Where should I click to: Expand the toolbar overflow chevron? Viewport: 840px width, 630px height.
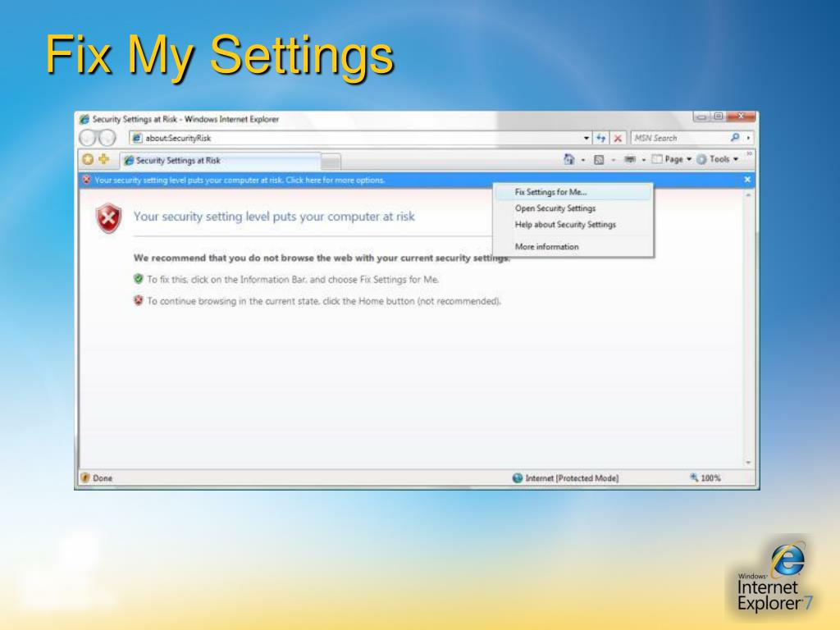click(x=749, y=153)
